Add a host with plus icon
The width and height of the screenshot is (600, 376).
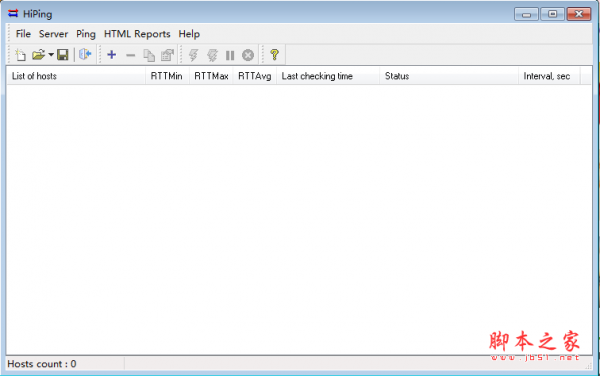pyautogui.click(x=112, y=55)
